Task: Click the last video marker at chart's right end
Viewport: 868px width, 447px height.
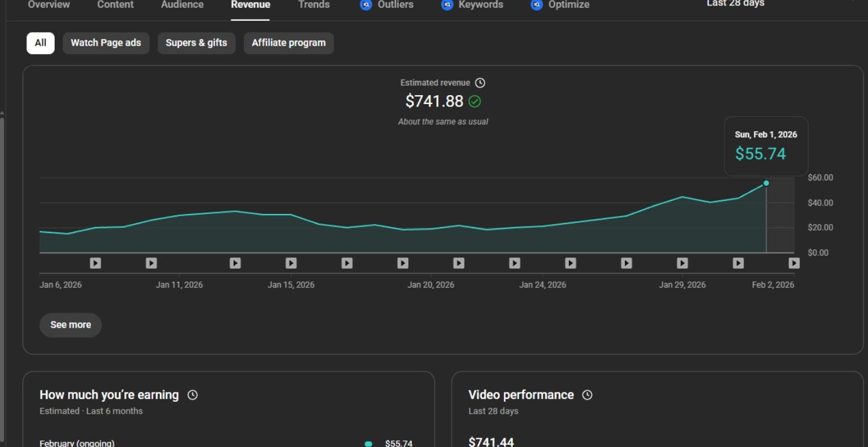Action: coord(794,263)
